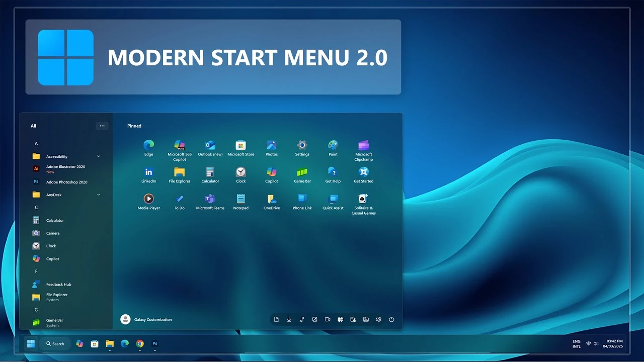Open Copilot in the pinned grid
Screen dimensions: 644x362
pyautogui.click(x=272, y=175)
